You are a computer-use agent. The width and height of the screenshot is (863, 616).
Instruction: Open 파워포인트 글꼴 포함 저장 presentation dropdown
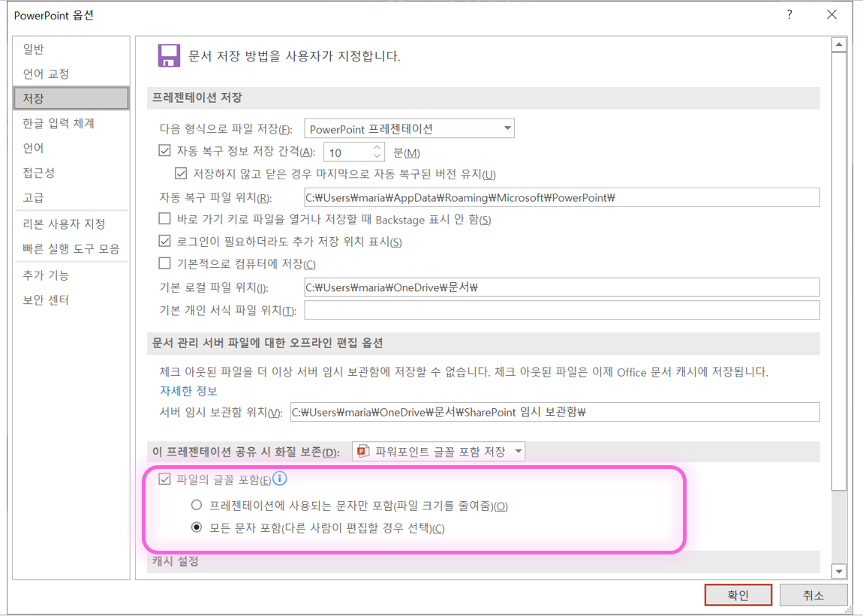click(x=439, y=452)
